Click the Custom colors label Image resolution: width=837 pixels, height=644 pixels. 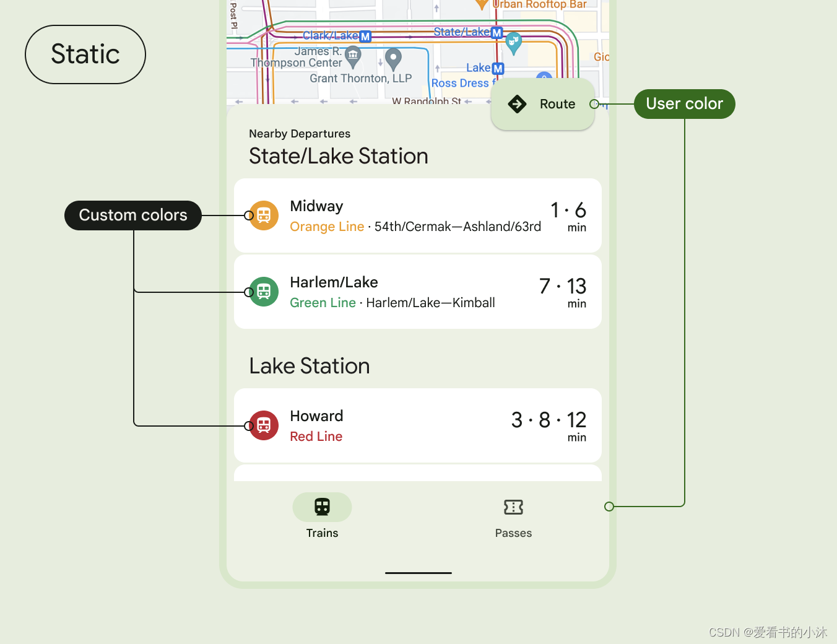click(133, 215)
